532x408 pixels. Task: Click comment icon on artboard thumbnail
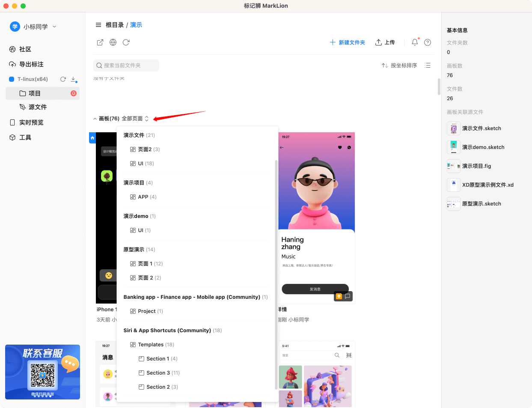348,296
